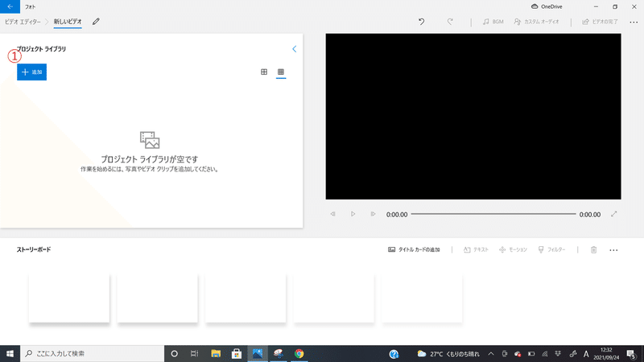Switch library to large grid view
Image resolution: width=644 pixels, height=362 pixels.
click(264, 72)
